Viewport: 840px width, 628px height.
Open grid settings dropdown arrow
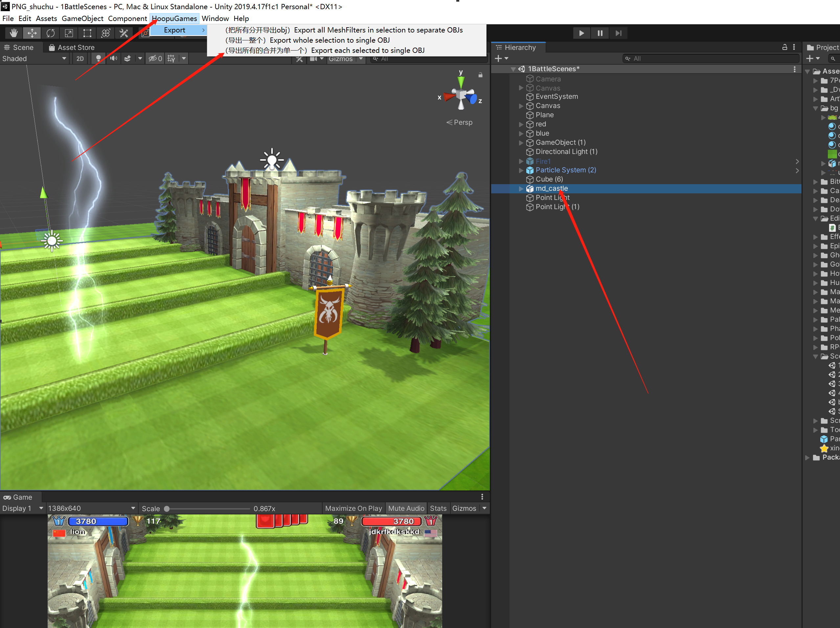[184, 58]
